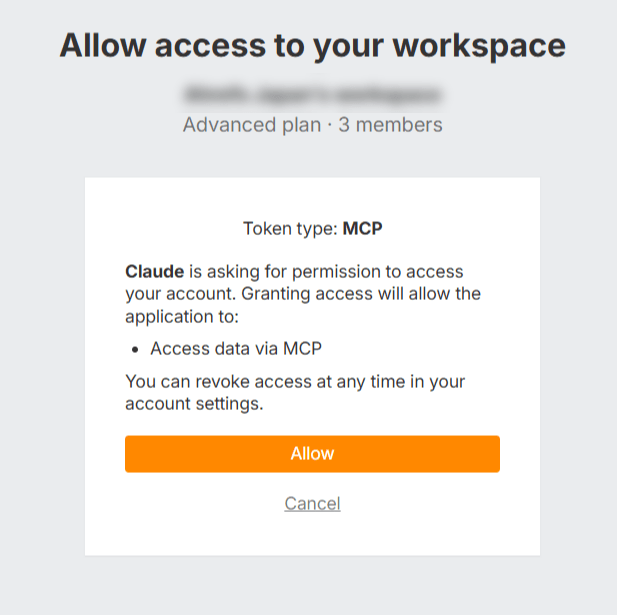Click the "3 members" text
Screen dimensions: 617x615
click(390, 125)
